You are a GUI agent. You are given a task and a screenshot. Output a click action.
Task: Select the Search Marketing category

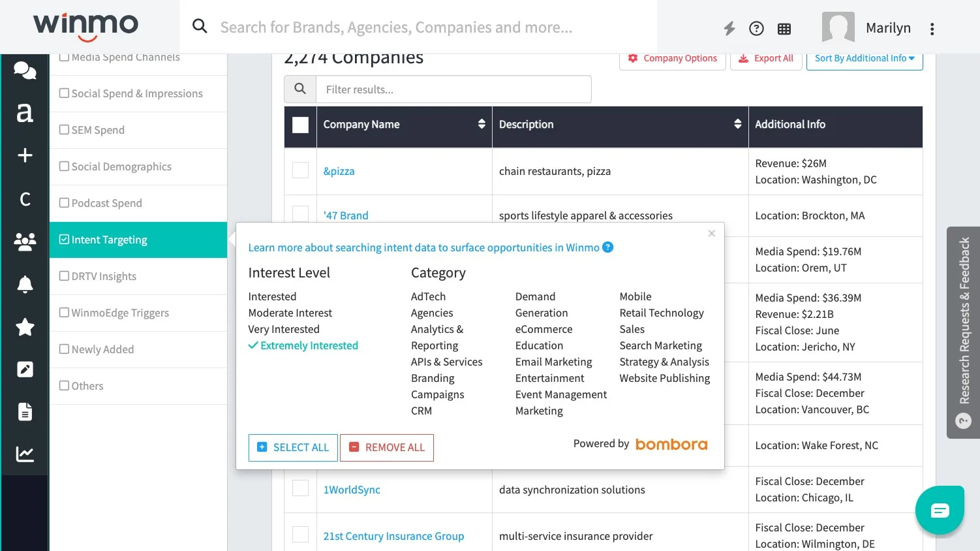(660, 345)
